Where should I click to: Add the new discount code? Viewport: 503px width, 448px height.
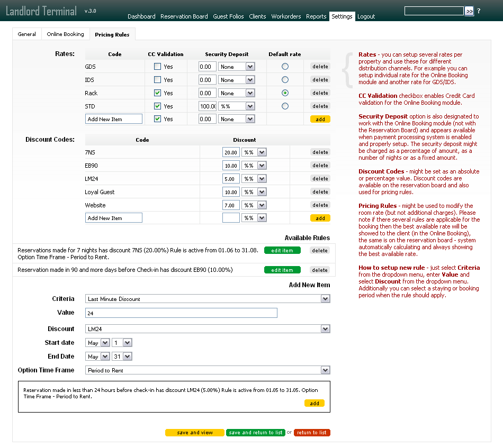(320, 218)
